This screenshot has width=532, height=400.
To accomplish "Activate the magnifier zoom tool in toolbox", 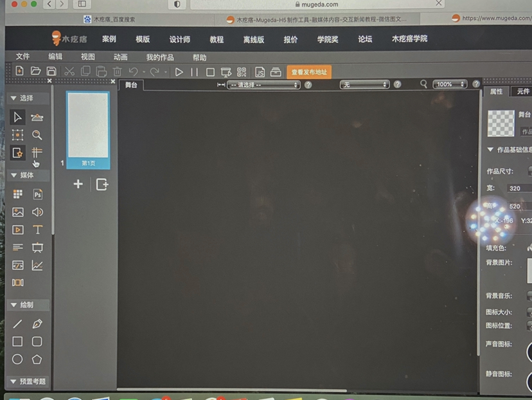I will 37,135.
